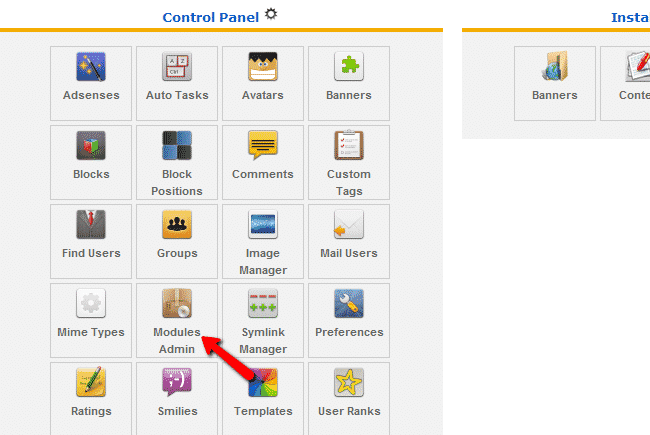Click the gear next to Control Panel heading
Image resolution: width=650 pixels, height=435 pixels.
click(x=272, y=15)
